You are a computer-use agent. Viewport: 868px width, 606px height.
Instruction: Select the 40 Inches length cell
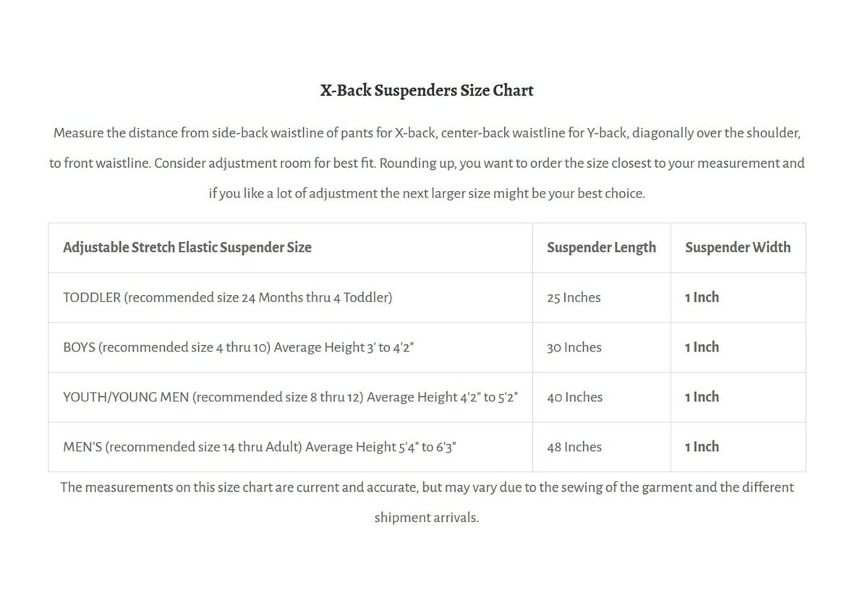tap(574, 397)
